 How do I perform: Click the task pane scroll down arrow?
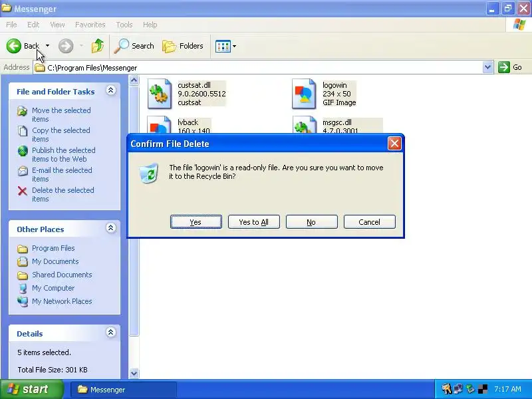coord(134,373)
